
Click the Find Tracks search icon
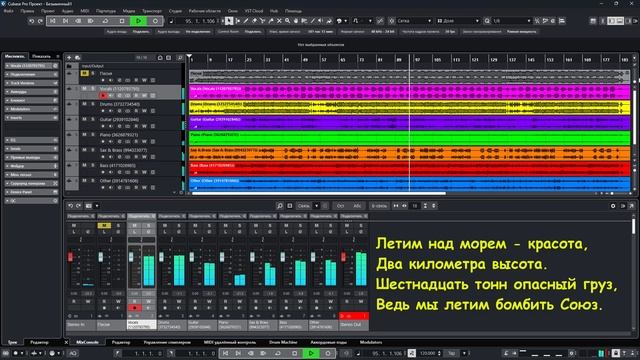pyautogui.click(x=180, y=58)
